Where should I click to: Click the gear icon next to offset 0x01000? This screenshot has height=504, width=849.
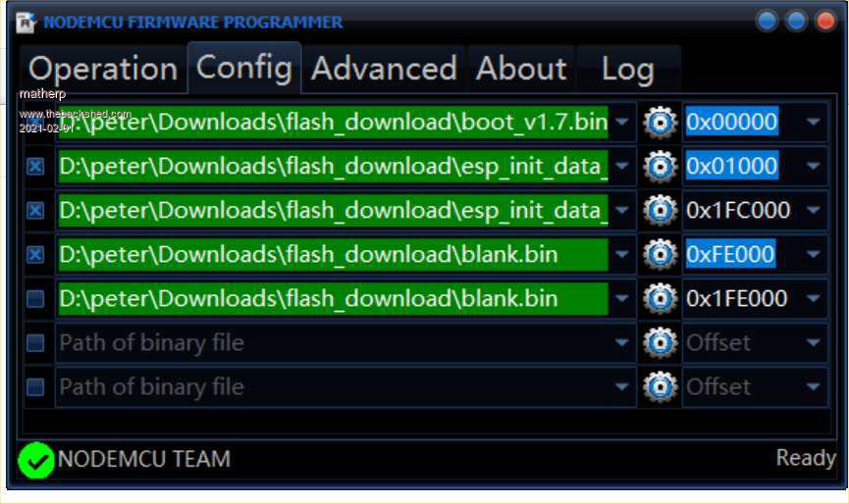point(661,167)
